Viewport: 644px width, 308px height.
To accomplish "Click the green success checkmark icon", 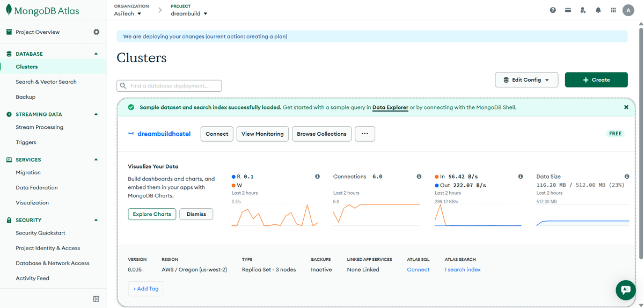I will (x=131, y=107).
